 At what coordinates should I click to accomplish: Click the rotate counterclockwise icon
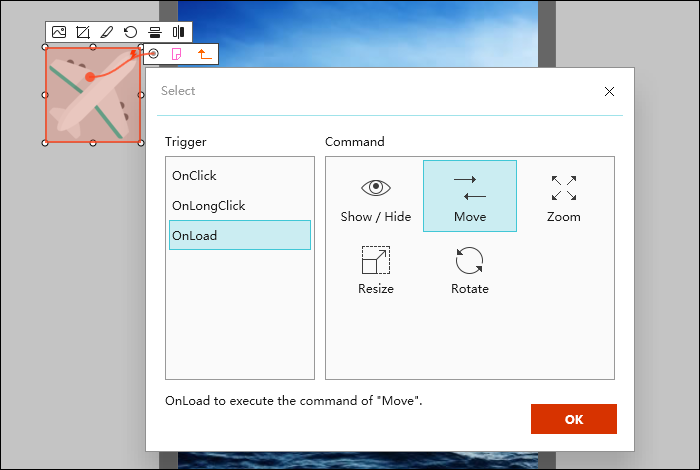pos(130,32)
